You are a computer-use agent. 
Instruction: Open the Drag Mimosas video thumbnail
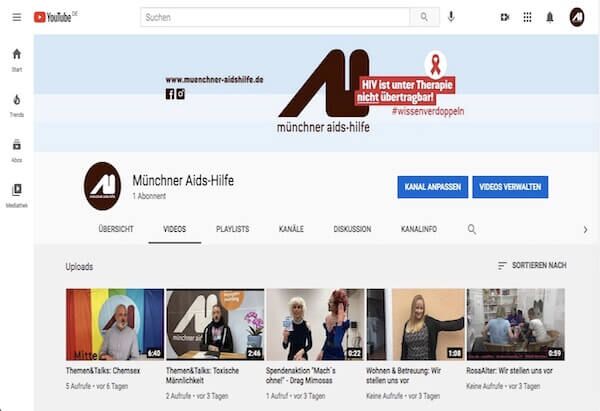pyautogui.click(x=315, y=325)
